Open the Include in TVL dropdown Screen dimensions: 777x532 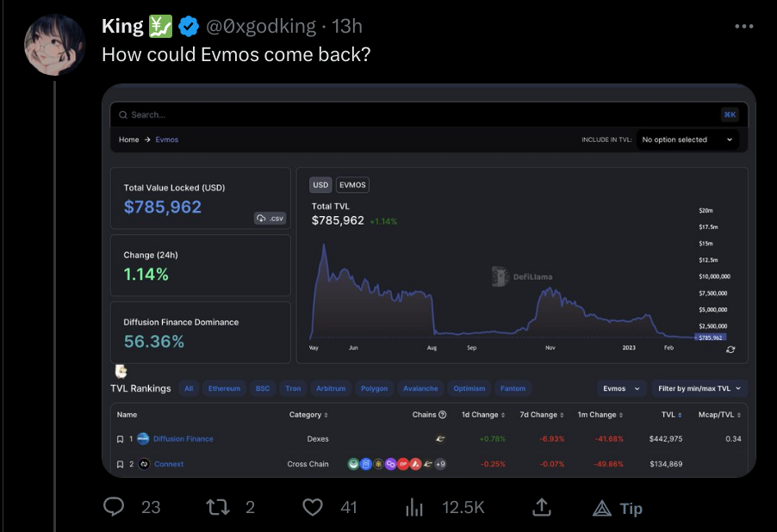(687, 139)
